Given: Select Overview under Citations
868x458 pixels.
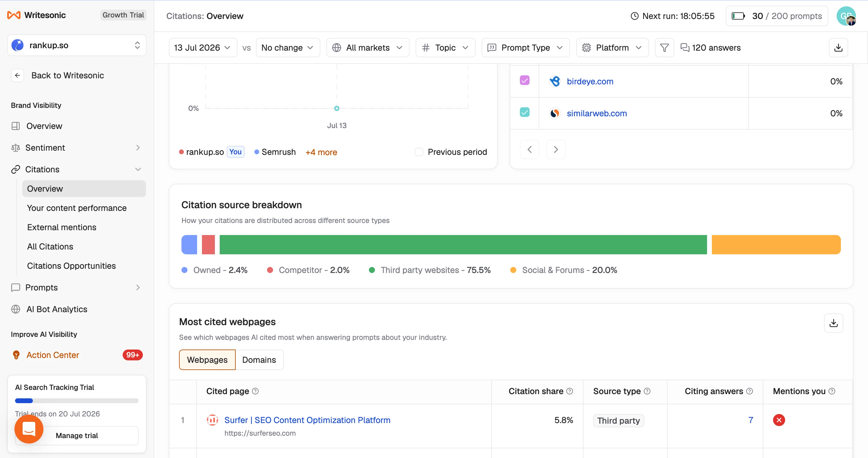Looking at the screenshot, I should [x=84, y=189].
